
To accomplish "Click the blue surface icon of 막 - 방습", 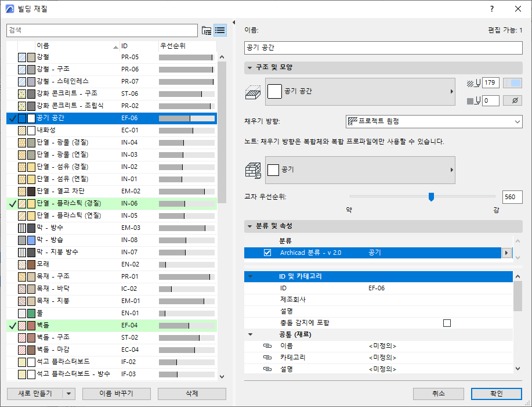I will [x=31, y=240].
